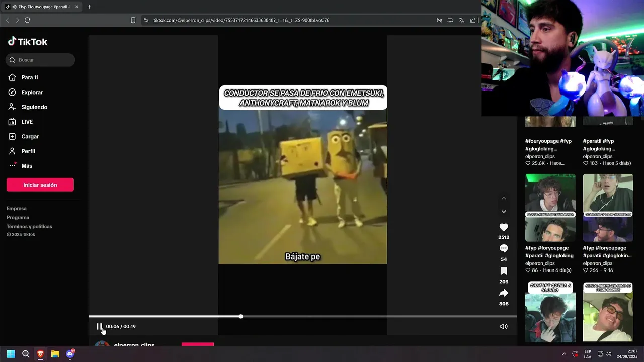Pause the video playback
The width and height of the screenshot is (644, 362).
pos(99,326)
